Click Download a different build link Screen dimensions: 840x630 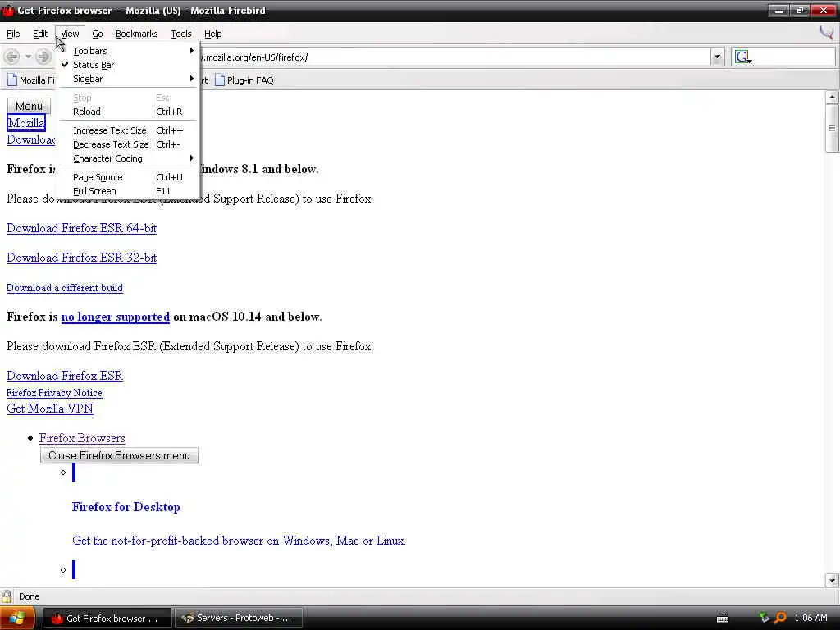point(65,288)
